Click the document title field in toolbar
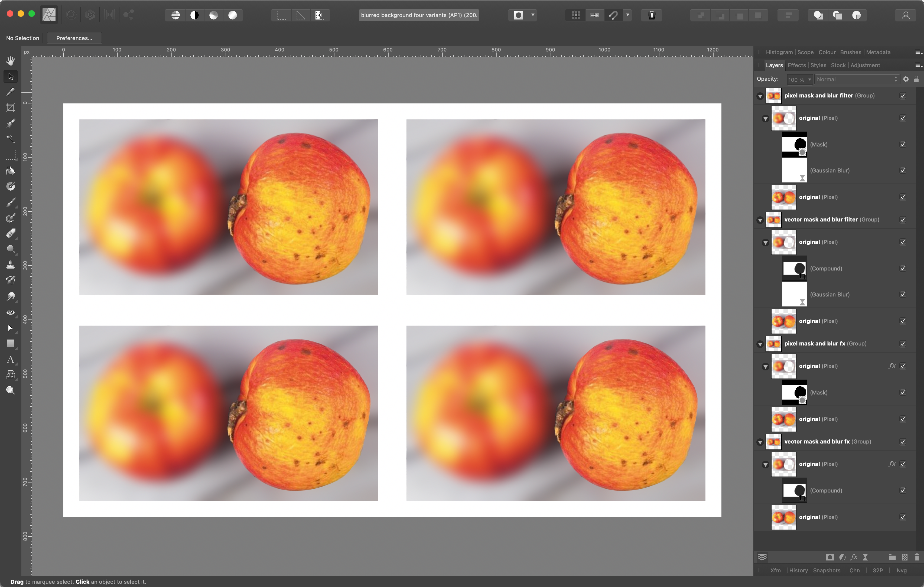Screen dimensions: 924x587 (419, 15)
